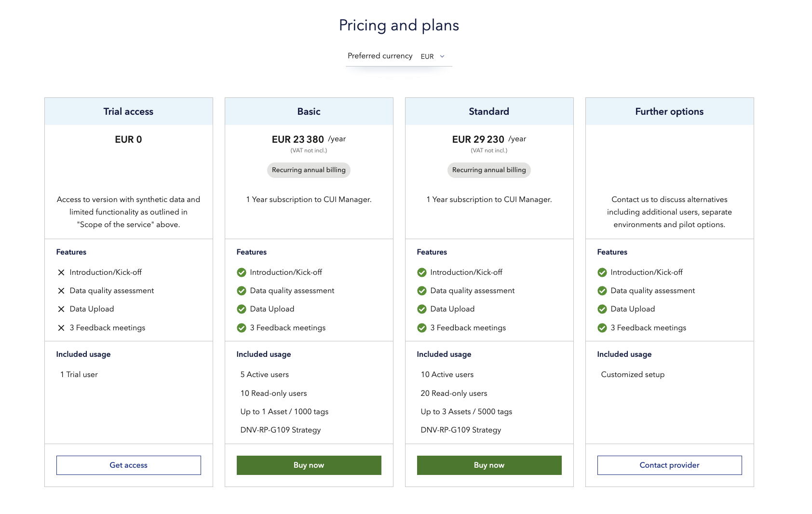Click green checkmark for Further options Data Upload

(x=602, y=309)
